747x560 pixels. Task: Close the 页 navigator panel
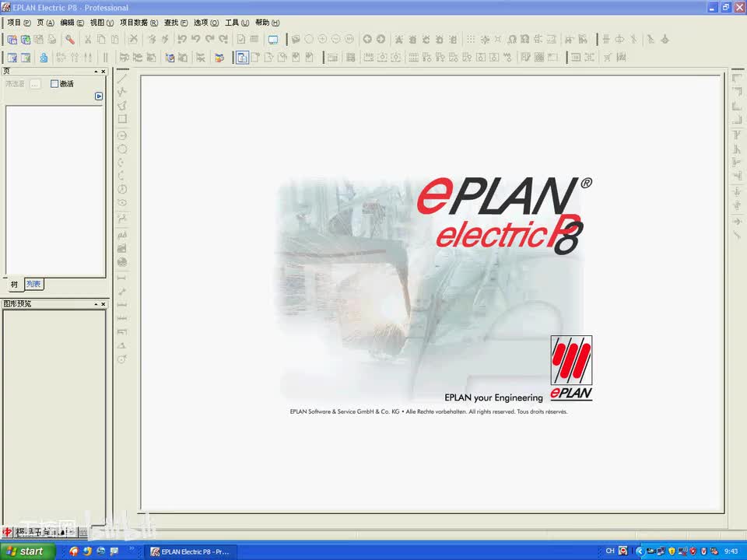tap(103, 72)
